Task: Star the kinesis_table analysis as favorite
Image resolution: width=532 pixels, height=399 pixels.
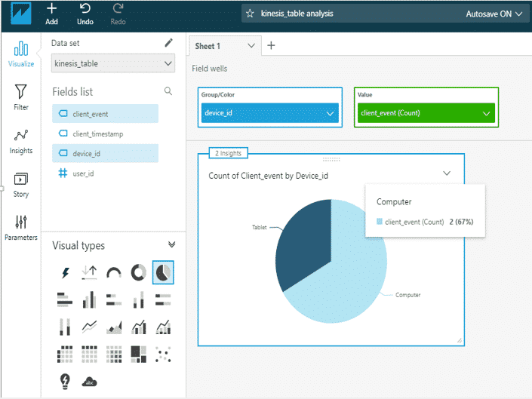Action: (x=250, y=14)
